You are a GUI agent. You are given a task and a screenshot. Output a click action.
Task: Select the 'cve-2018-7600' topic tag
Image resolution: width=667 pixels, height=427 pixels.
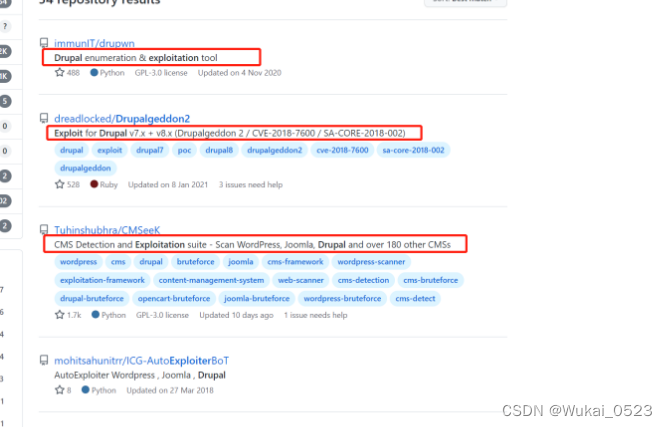[342, 150]
